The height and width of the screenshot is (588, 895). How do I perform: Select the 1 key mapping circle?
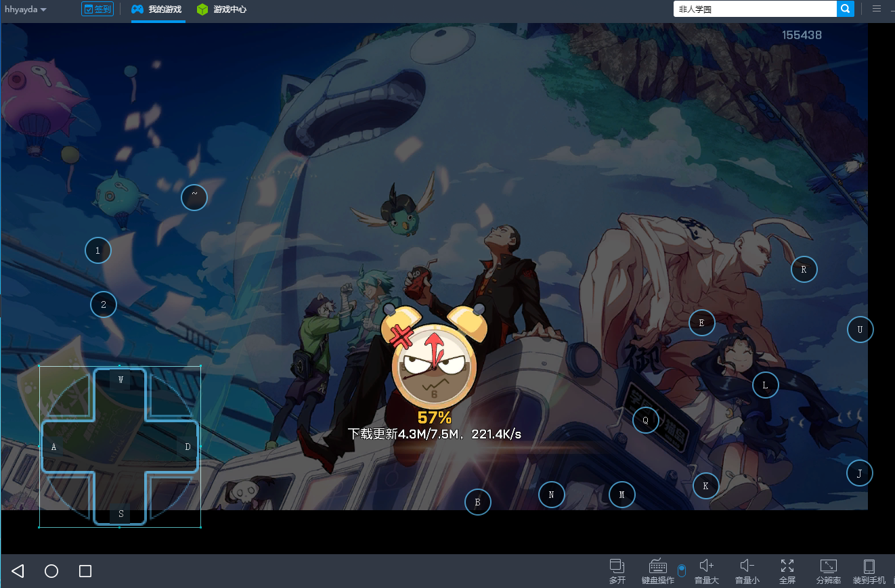pos(97,250)
